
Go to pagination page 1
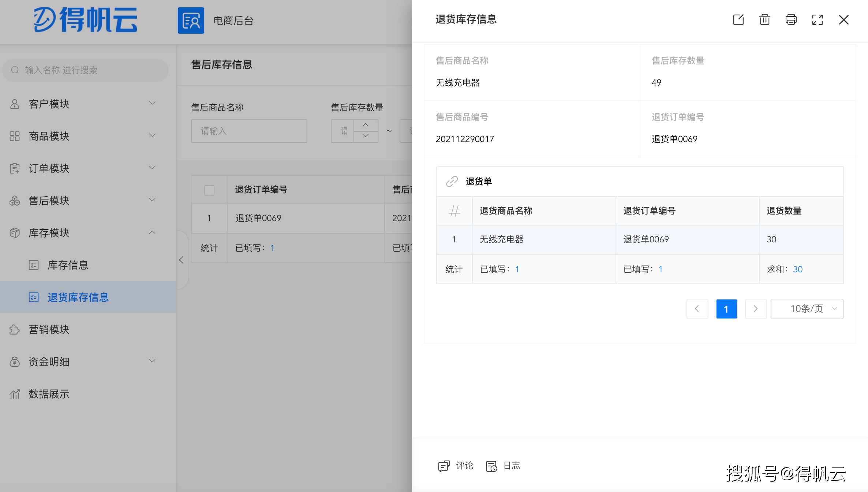pos(726,309)
